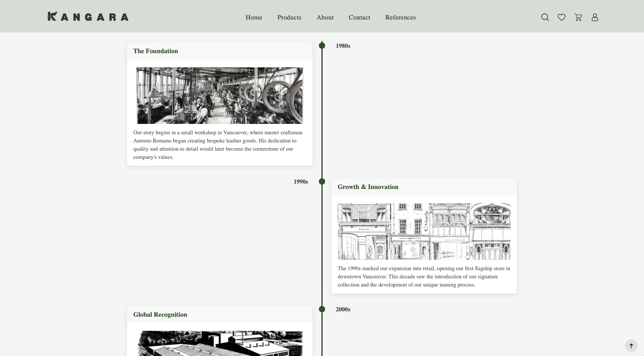This screenshot has height=356, width=644.
Task: Click the vintage factory workshop photo
Action: pyautogui.click(x=220, y=96)
